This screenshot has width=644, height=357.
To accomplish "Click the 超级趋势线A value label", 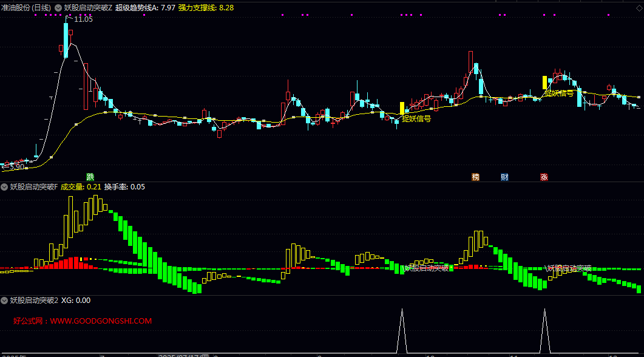I will tap(145, 8).
